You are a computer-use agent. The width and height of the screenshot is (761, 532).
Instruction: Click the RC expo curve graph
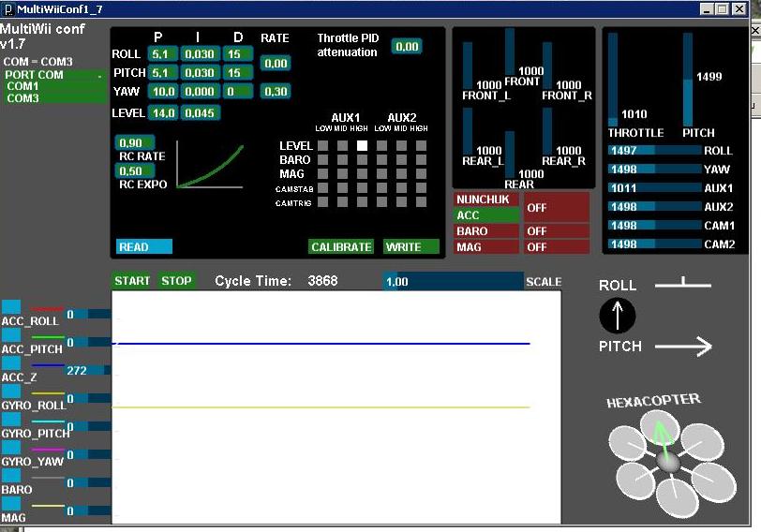pos(210,165)
